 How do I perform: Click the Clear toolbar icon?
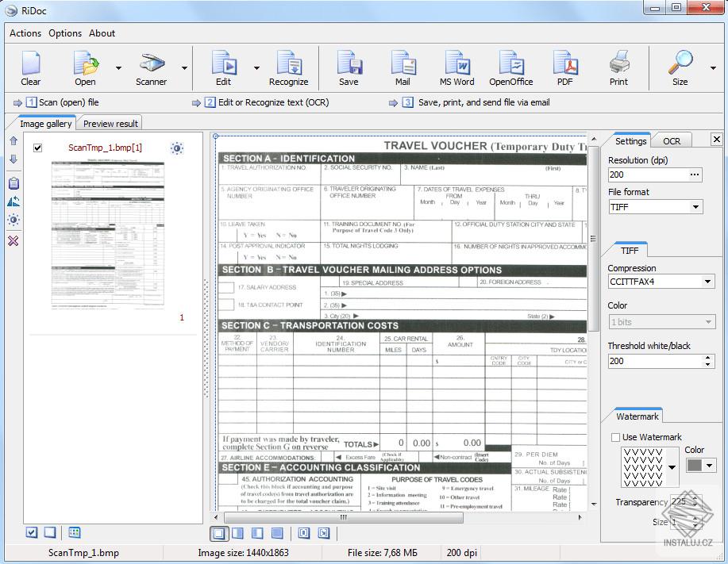(31, 68)
